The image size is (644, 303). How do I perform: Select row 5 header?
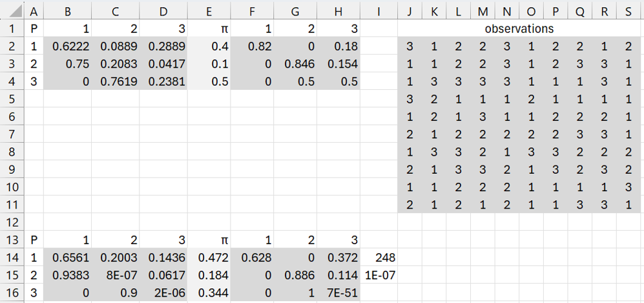click(x=13, y=99)
